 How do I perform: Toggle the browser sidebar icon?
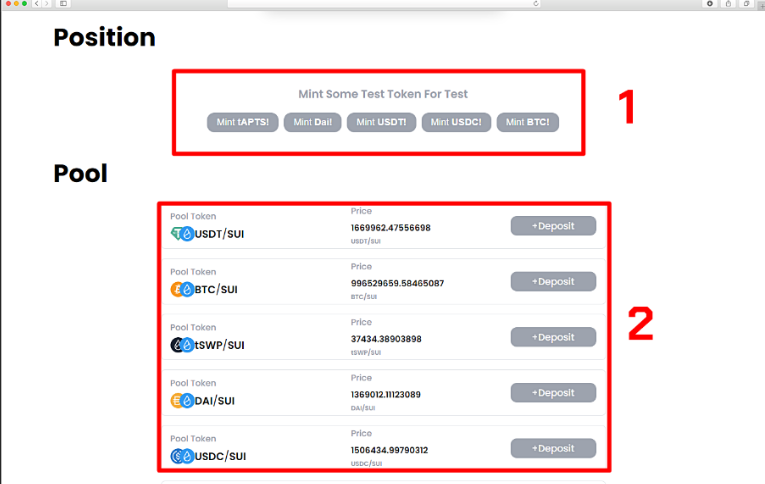tap(63, 4)
